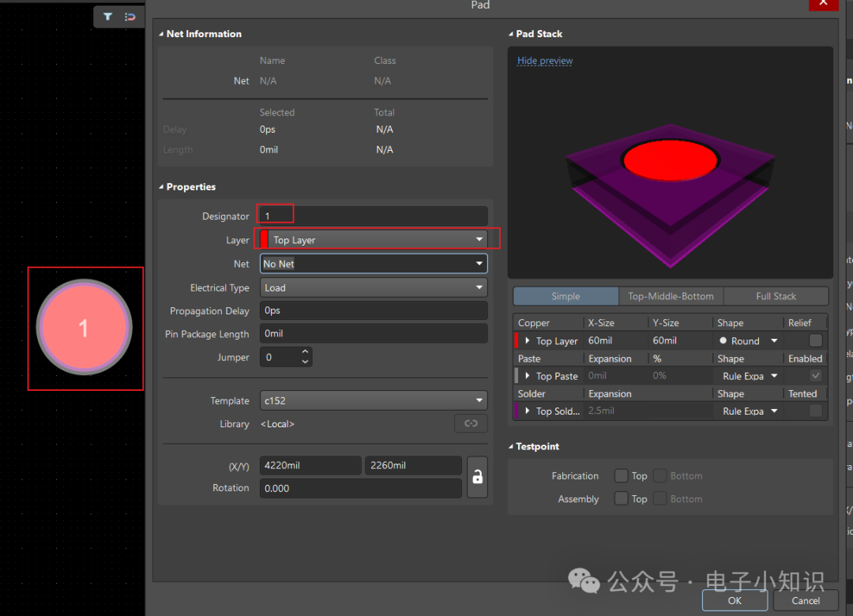853x616 pixels.
Task: Click the Top Layer Y-Size 60mil cell
Action: 680,340
